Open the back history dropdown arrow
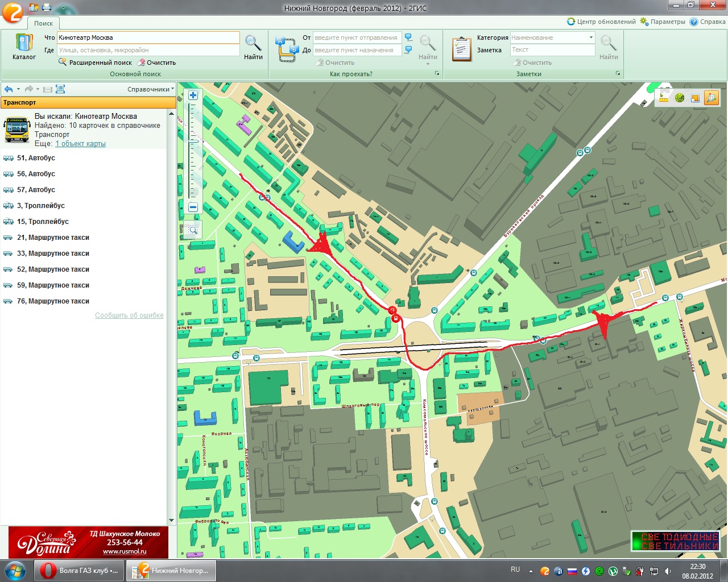 point(18,89)
